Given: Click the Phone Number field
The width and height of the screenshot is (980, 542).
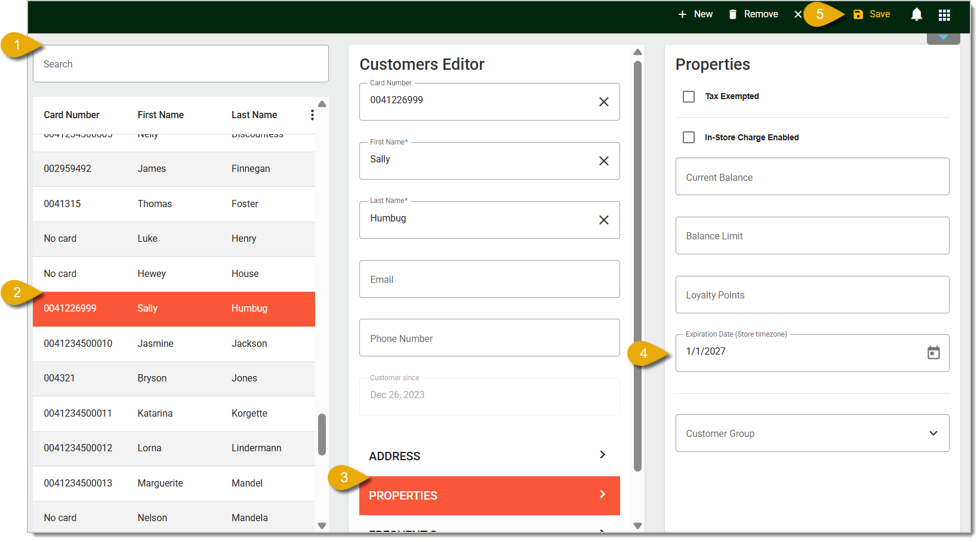Looking at the screenshot, I should click(x=489, y=338).
